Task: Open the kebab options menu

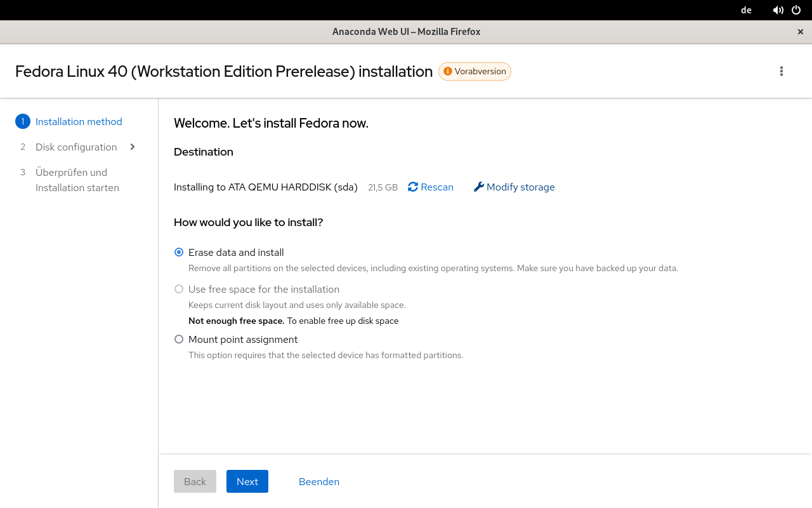Action: pos(782,71)
